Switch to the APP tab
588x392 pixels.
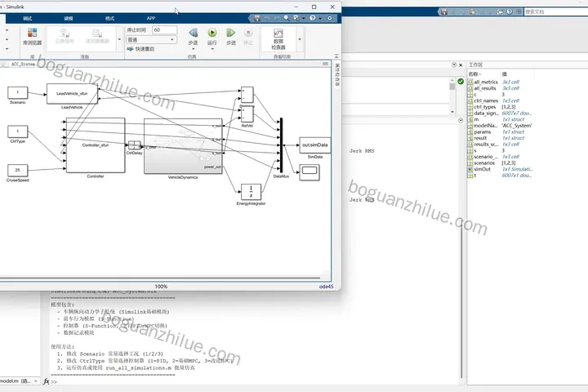click(151, 18)
